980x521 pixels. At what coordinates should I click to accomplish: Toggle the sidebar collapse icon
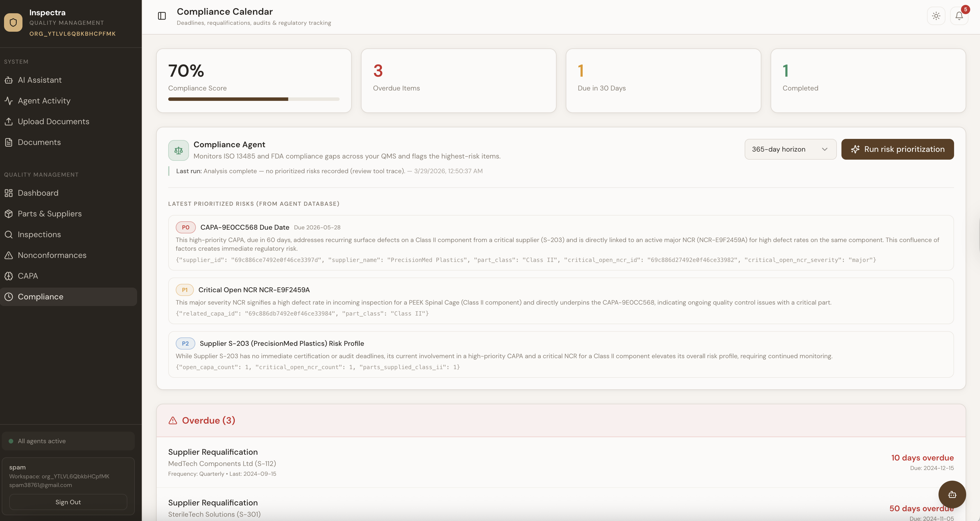[x=162, y=16]
